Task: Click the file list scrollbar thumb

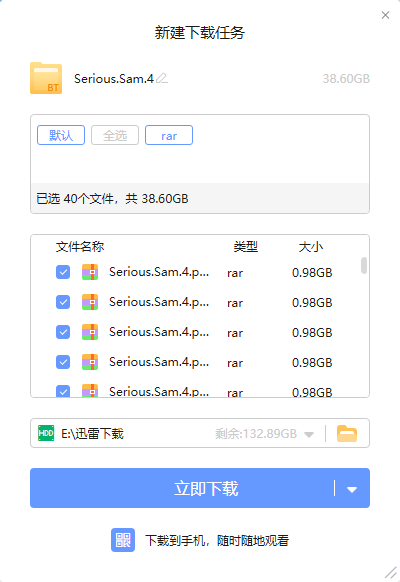Action: tap(364, 265)
